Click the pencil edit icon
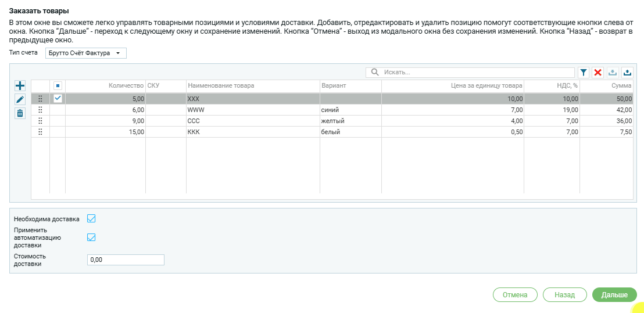644x313 pixels. pos(20,99)
